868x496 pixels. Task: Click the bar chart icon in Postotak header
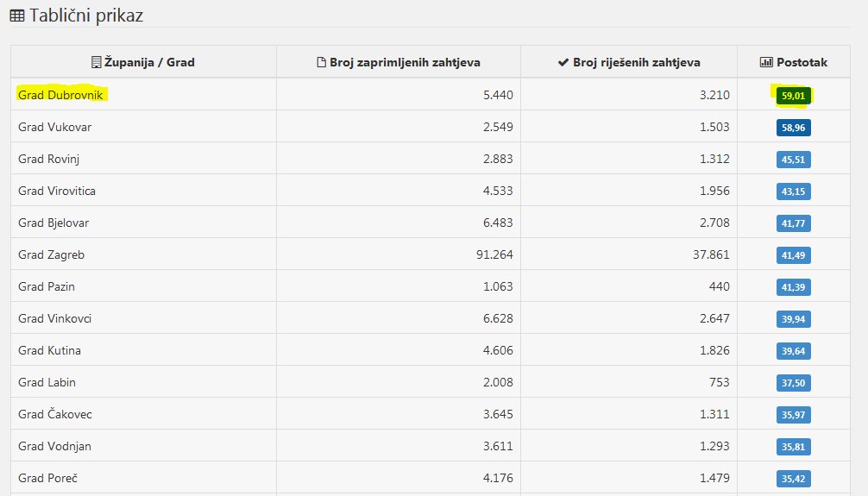click(765, 62)
